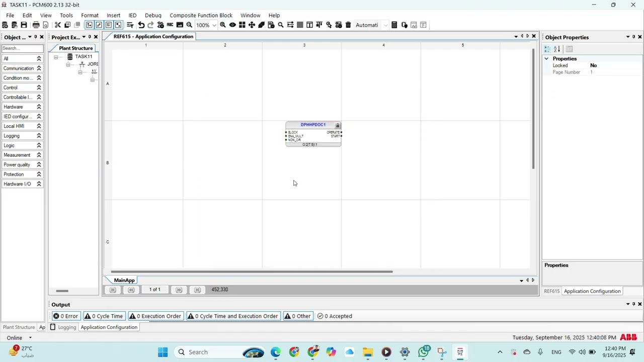Viewport: 644px width, 362px height.
Task: Select the Plant Structure bottom tab
Action: (x=19, y=327)
